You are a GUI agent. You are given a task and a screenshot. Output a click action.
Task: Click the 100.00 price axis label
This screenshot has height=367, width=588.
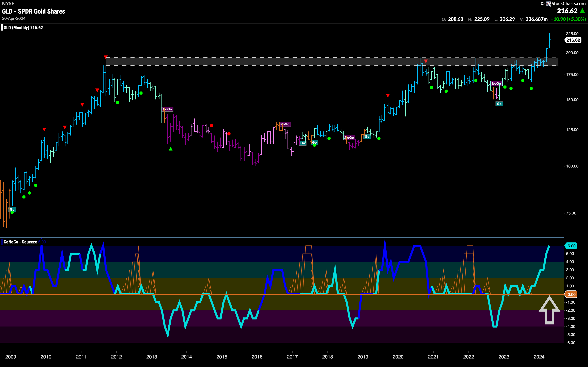(x=572, y=166)
